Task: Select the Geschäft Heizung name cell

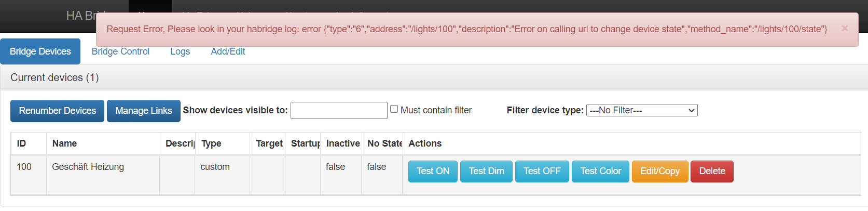Action: point(88,167)
